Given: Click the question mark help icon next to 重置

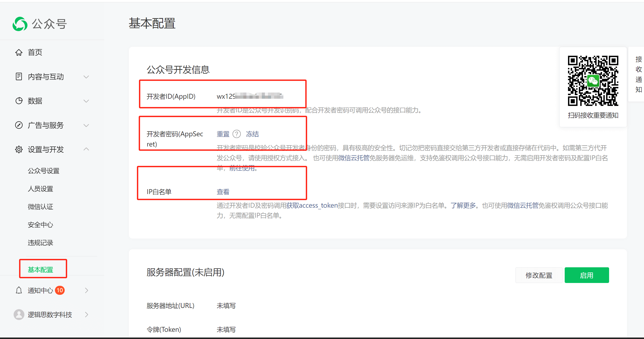Looking at the screenshot, I should (236, 134).
